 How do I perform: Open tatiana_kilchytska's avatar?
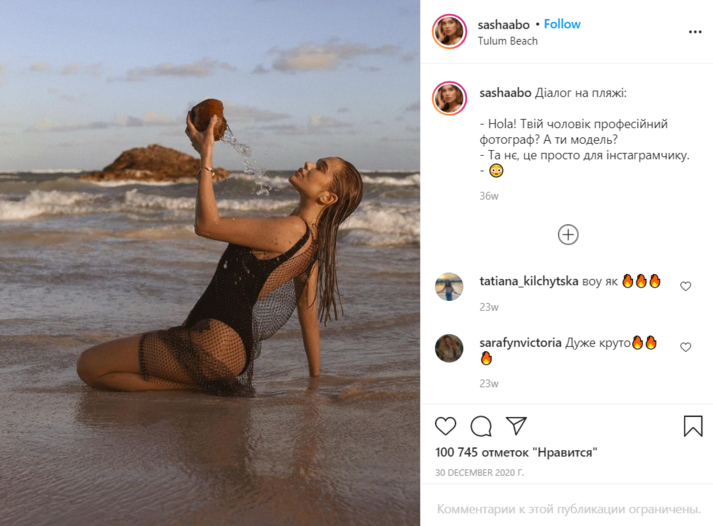click(449, 287)
